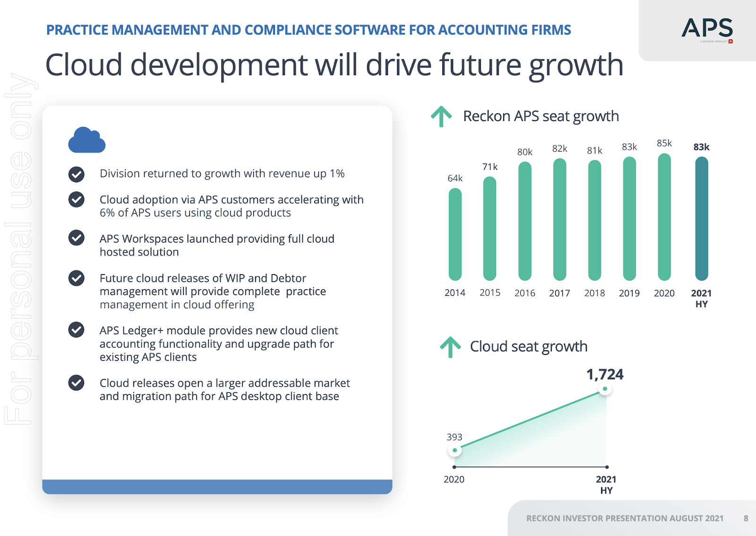Click the 2014 bar labeled 64k
The width and height of the screenshot is (756, 536).
tap(455, 234)
